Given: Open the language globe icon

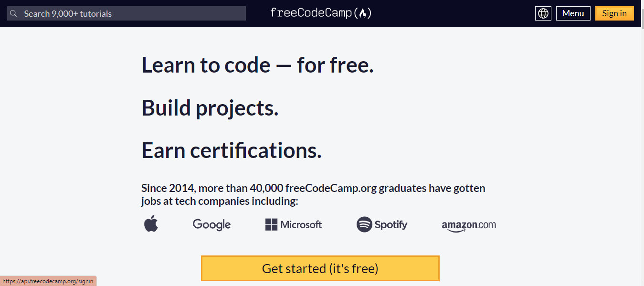Looking at the screenshot, I should pos(543,13).
